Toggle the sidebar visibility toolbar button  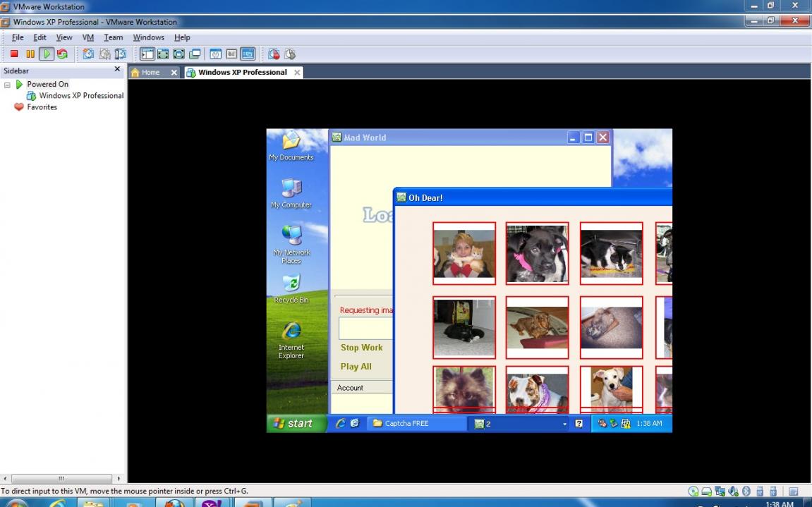point(147,54)
